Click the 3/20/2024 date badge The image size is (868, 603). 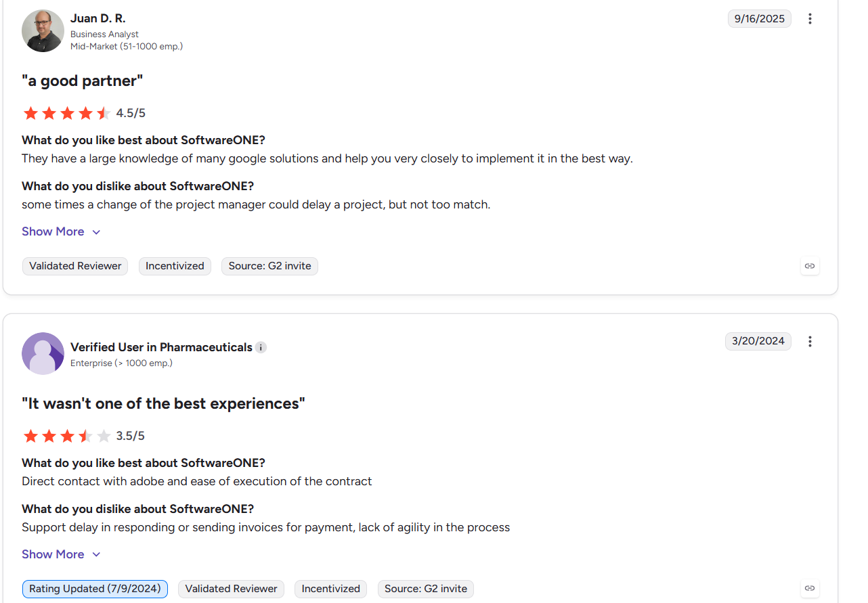[x=758, y=341]
